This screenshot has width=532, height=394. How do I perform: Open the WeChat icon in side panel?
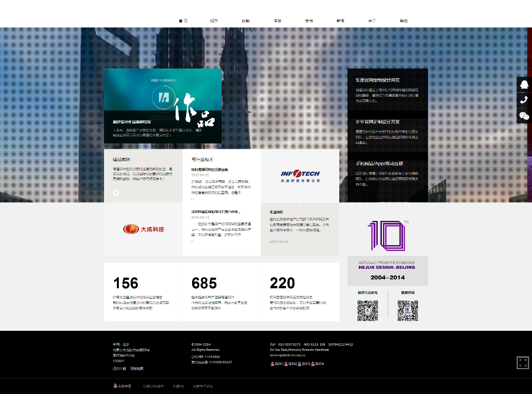pos(524,116)
